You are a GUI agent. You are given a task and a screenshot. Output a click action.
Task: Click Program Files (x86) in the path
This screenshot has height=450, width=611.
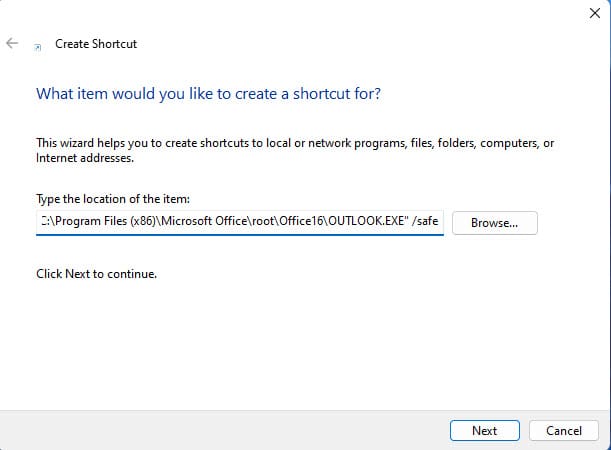pos(106,221)
